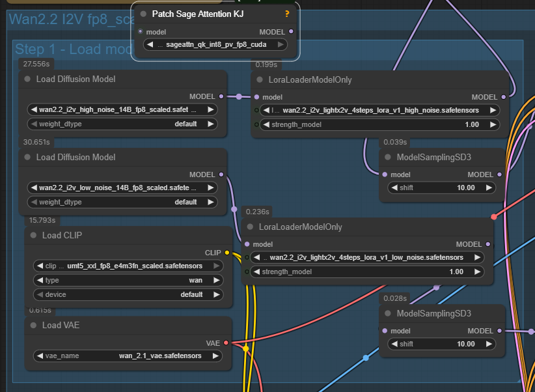
Task: Click next arrow on low_noise lora file selector
Action: [x=477, y=257]
